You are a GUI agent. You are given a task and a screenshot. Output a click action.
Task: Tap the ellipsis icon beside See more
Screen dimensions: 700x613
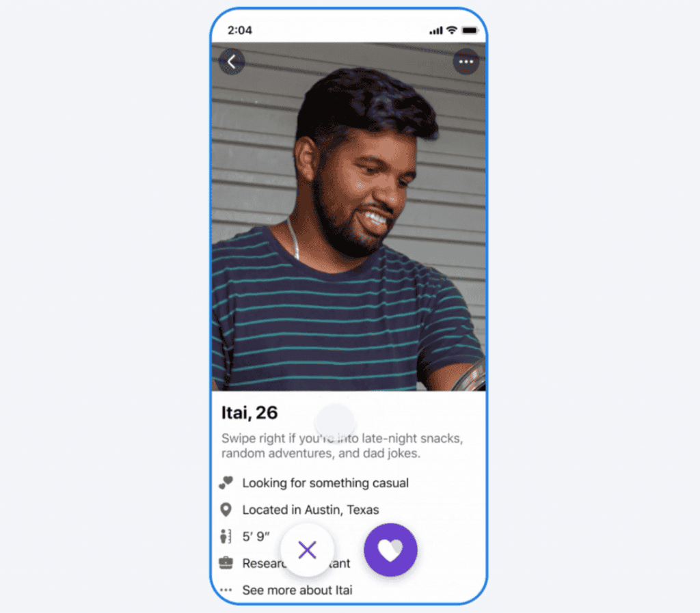tap(226, 590)
